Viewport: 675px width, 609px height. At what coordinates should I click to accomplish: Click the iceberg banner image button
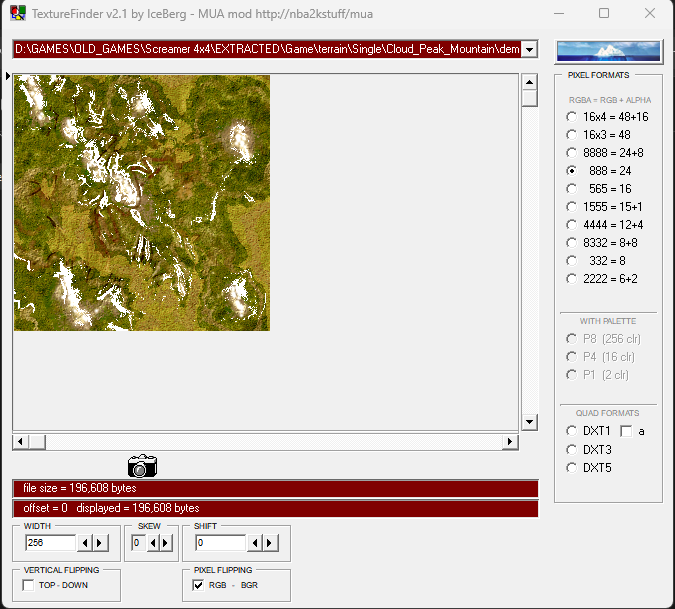(x=608, y=51)
